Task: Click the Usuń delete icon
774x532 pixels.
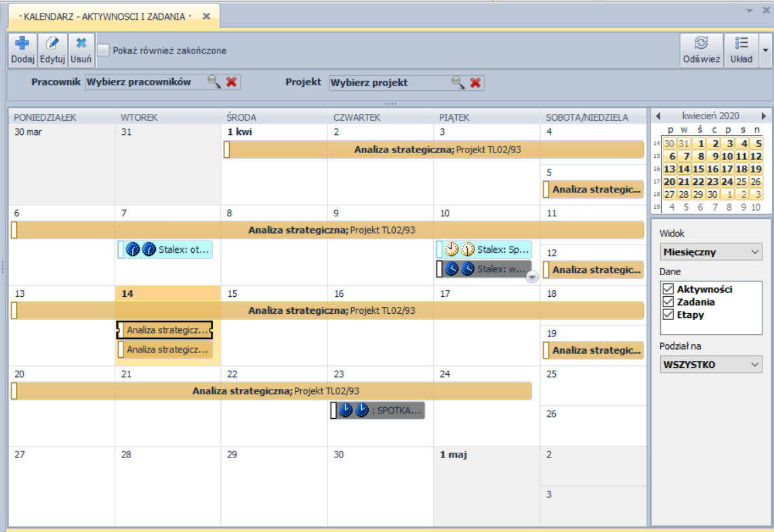Action: 81,44
